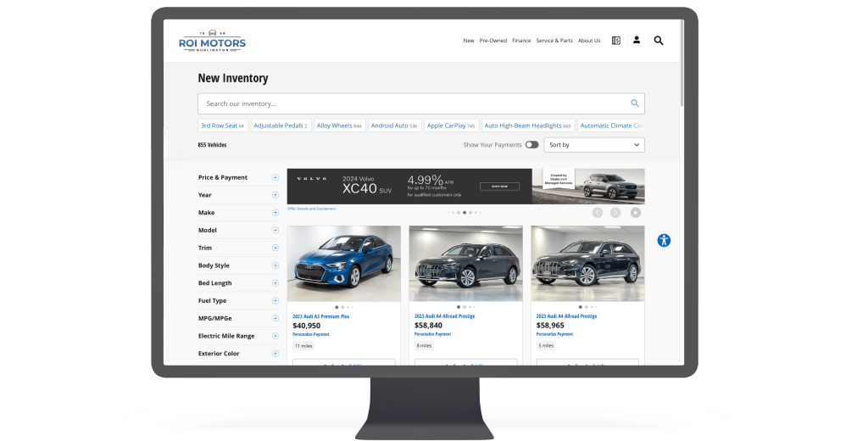This screenshot has height=441, width=868.
Task: Click the glovebox document icon in header
Action: click(x=615, y=41)
